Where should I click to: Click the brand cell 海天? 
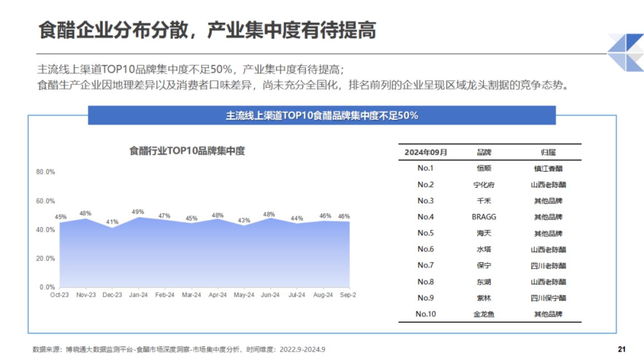(484, 233)
